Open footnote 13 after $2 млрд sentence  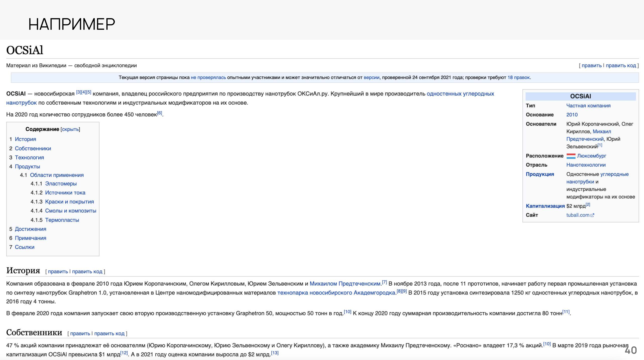(x=275, y=353)
